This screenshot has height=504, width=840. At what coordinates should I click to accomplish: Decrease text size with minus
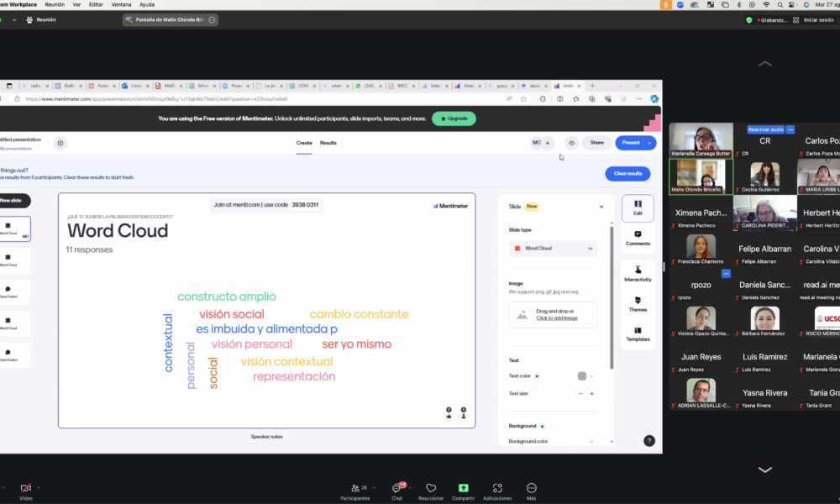point(580,394)
